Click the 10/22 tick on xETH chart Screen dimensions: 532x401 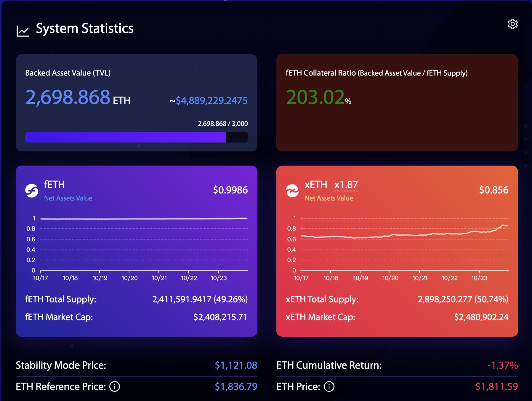(449, 278)
